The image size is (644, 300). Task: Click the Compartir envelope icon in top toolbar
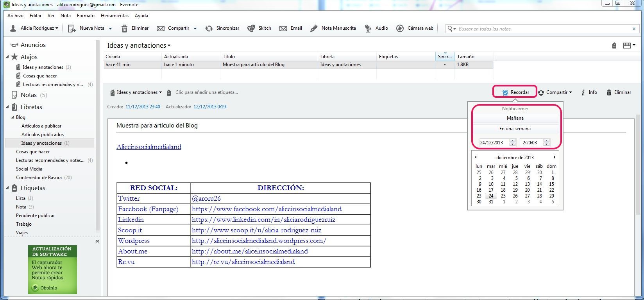click(x=161, y=28)
